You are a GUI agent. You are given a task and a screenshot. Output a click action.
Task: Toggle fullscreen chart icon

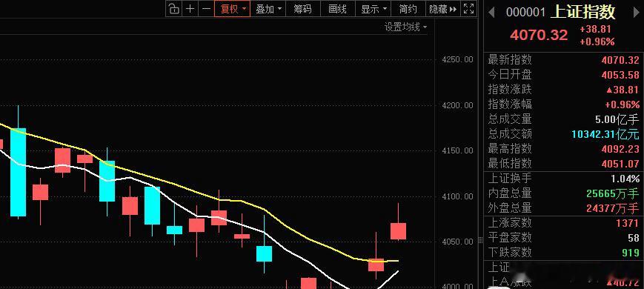[468, 9]
